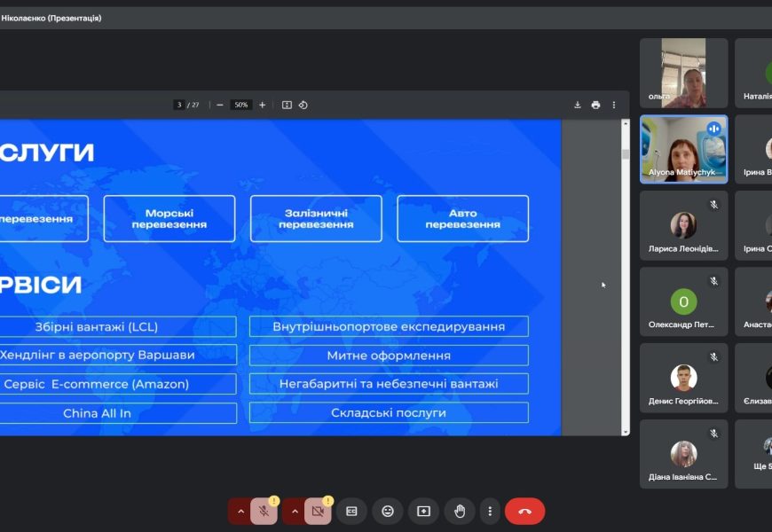Expand audio settings arrow beside microphone
The width and height of the screenshot is (772, 532).
point(240,511)
